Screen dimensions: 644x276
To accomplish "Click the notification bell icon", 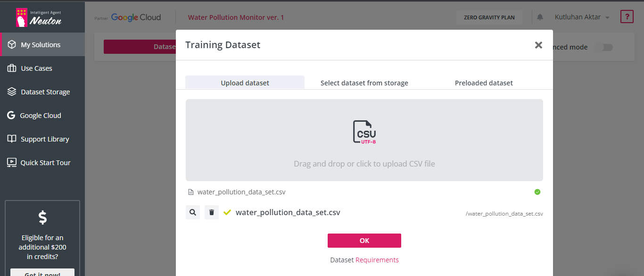I will click(x=540, y=17).
